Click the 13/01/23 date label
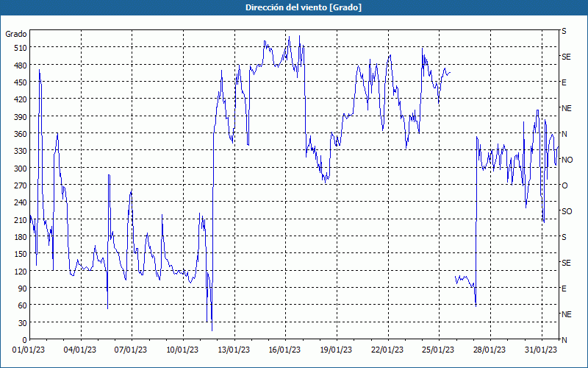Viewport: 588px width, 368px height. pyautogui.click(x=234, y=350)
